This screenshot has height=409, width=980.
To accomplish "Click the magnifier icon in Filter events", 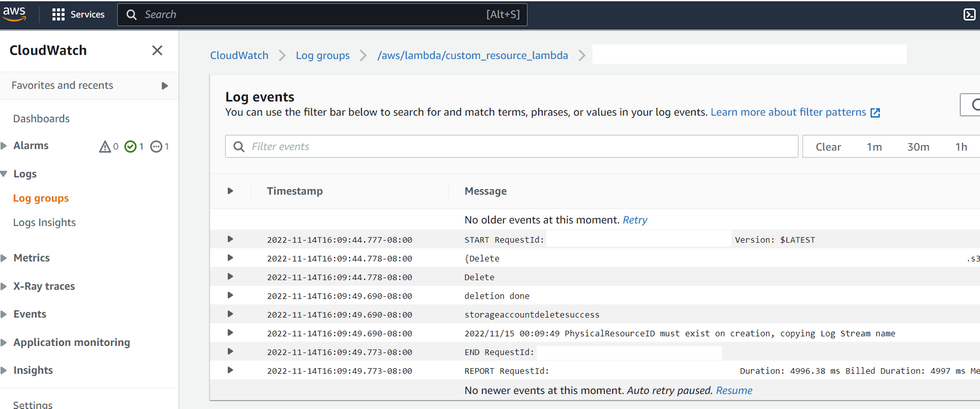I will point(239,146).
